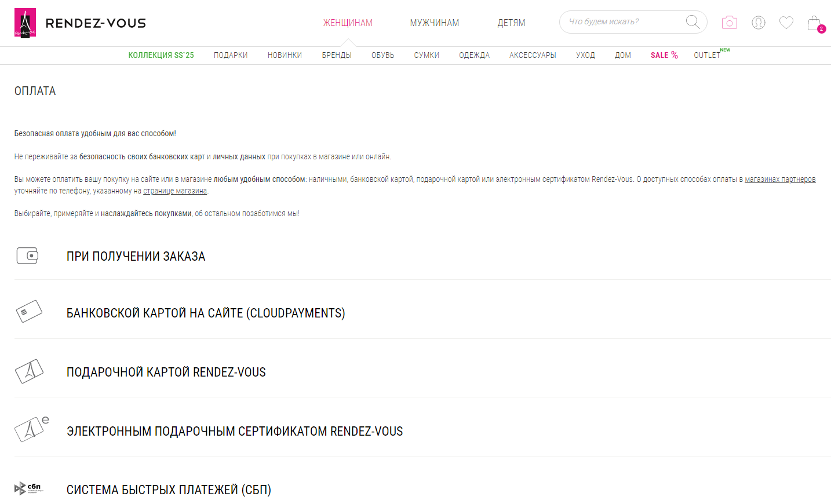The width and height of the screenshot is (831, 504).
Task: Switch to the МУЖЧИНАМ tab
Action: pos(435,23)
